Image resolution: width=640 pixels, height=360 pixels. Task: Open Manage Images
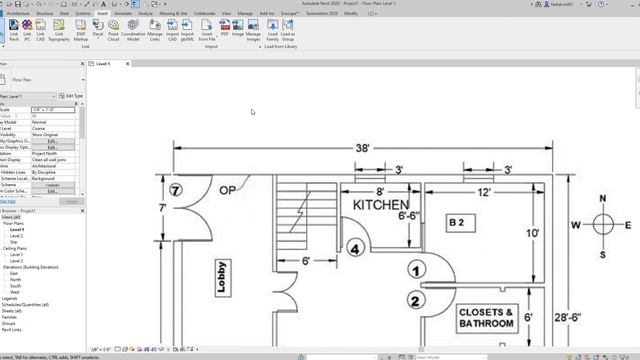click(253, 30)
